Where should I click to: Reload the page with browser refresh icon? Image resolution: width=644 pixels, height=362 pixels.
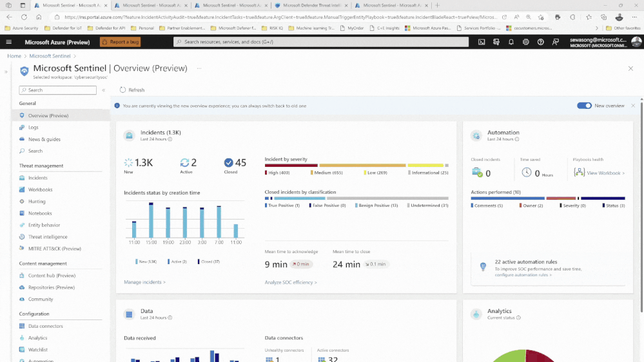pos(24,17)
